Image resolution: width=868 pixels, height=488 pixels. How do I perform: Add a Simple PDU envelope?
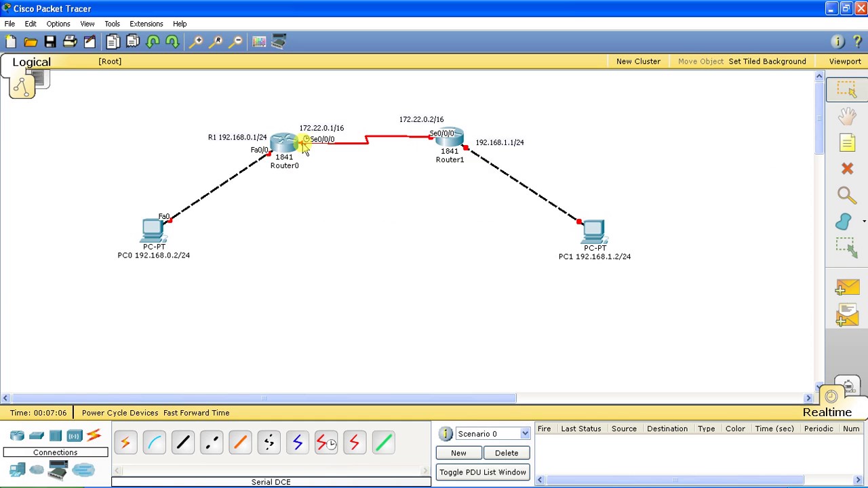(847, 288)
